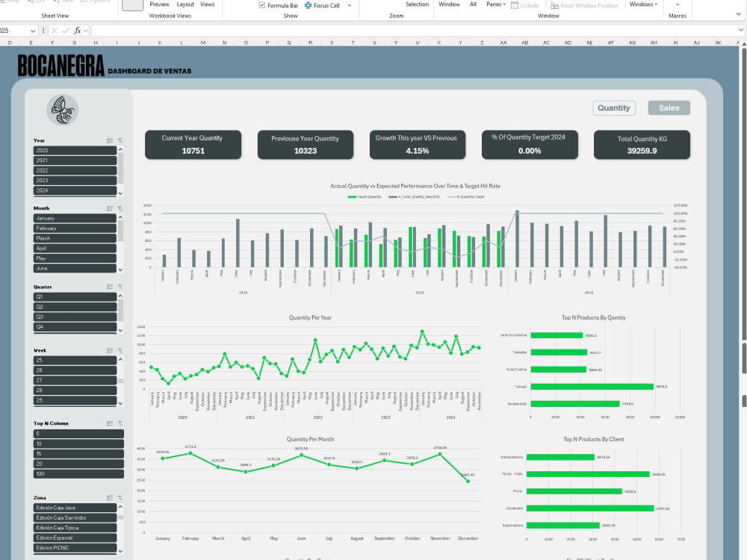Screen dimensions: 747x560
Task: Click Custom Views in ribbon
Action: click(x=207, y=4)
